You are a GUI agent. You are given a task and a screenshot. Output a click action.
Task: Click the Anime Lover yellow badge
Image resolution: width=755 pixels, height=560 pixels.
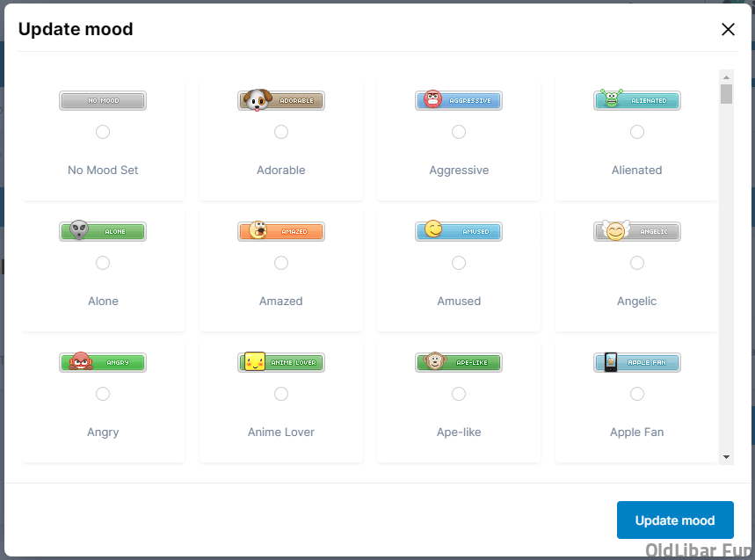(281, 362)
